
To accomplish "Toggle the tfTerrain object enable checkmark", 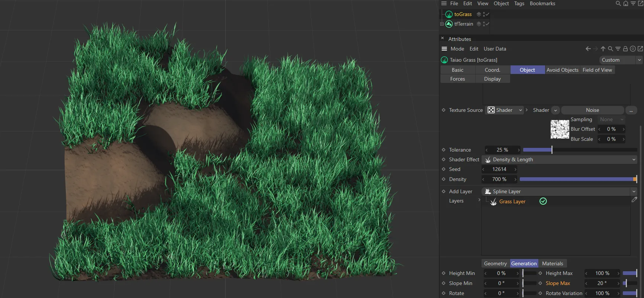I will [x=487, y=24].
